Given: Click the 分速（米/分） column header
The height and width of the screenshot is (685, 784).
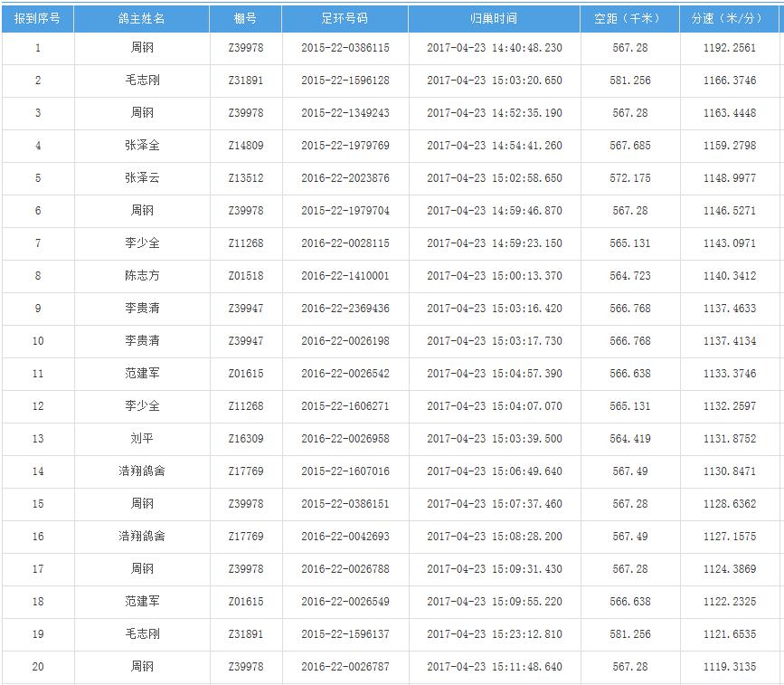Looking at the screenshot, I should coord(729,18).
